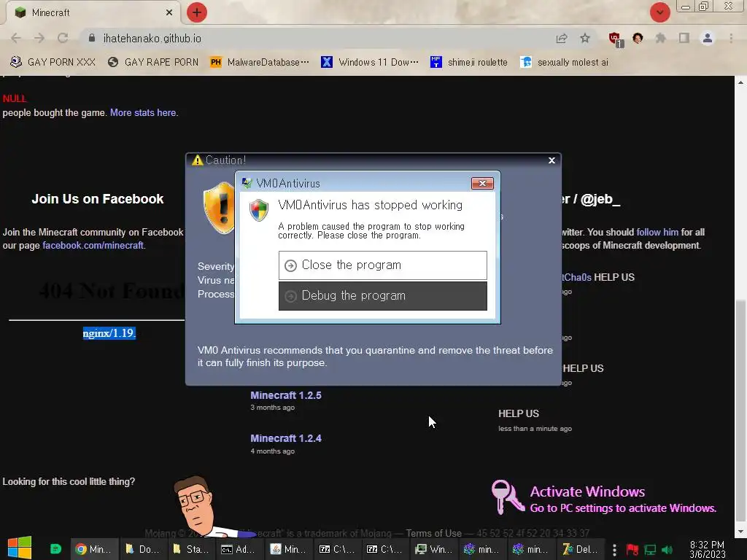
Task: Open the uBlock Origin extension
Action: 616,39
